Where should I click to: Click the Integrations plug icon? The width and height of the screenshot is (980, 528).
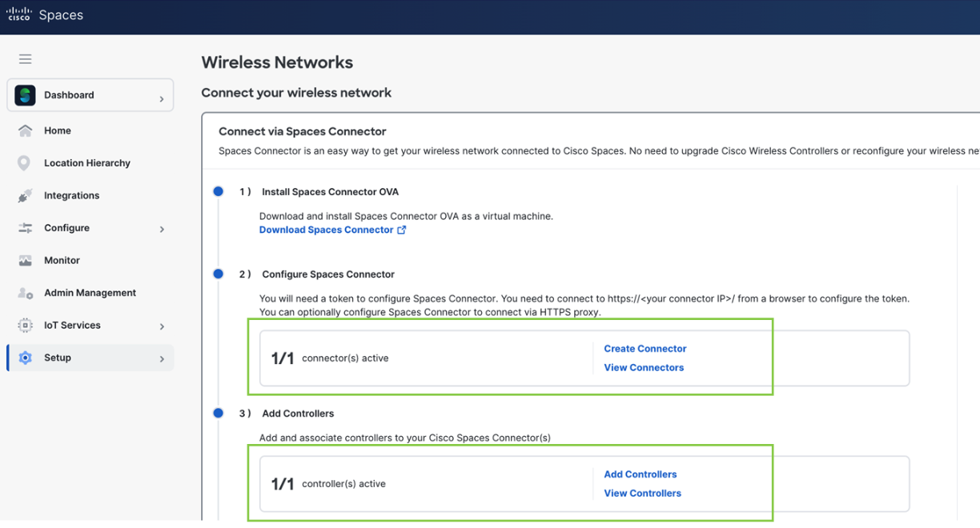point(26,196)
